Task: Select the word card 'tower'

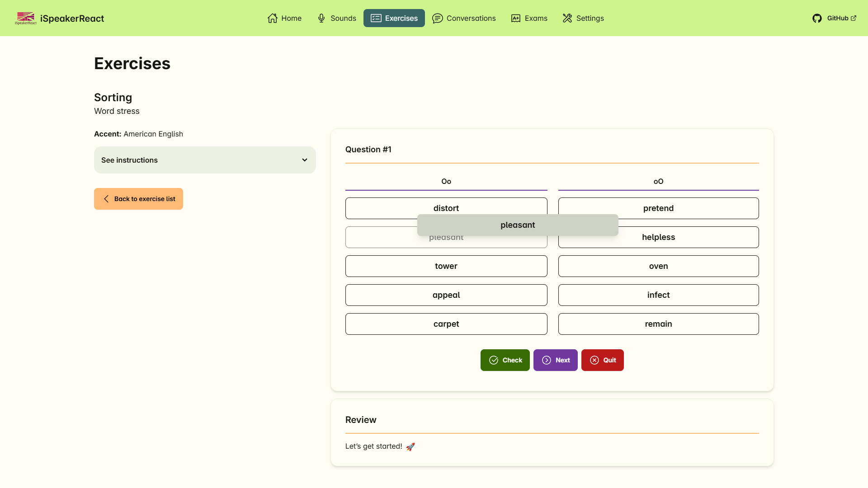Action: [x=446, y=266]
